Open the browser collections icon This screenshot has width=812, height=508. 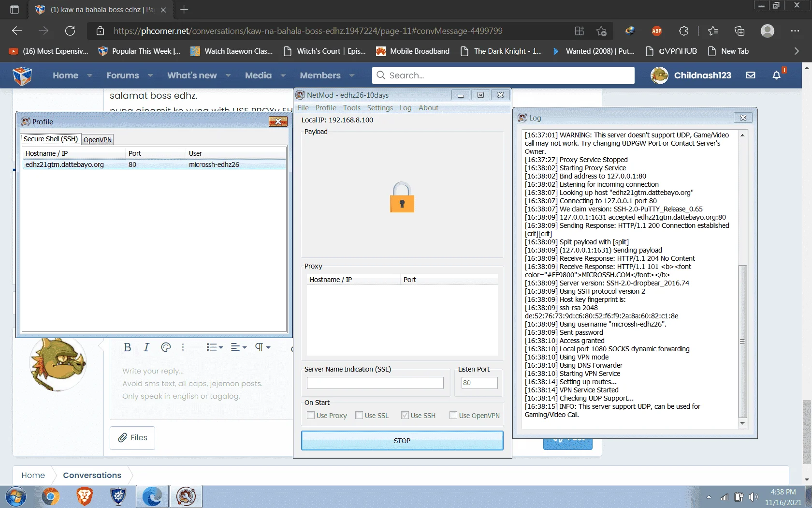pyautogui.click(x=739, y=31)
